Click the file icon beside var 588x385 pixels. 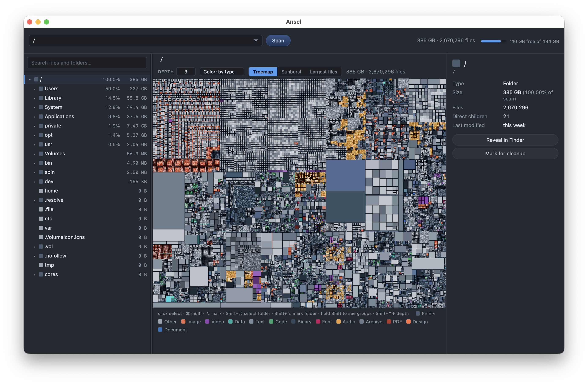point(41,228)
